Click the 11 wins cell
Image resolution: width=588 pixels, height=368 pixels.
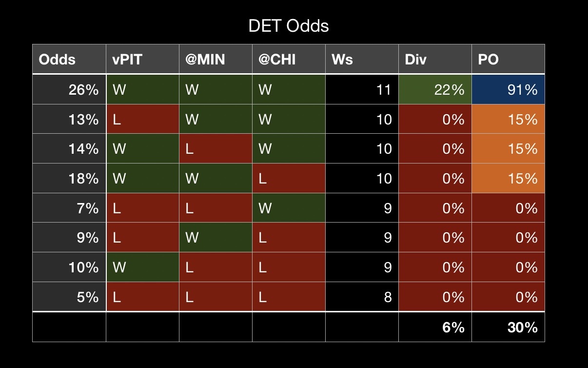[362, 90]
